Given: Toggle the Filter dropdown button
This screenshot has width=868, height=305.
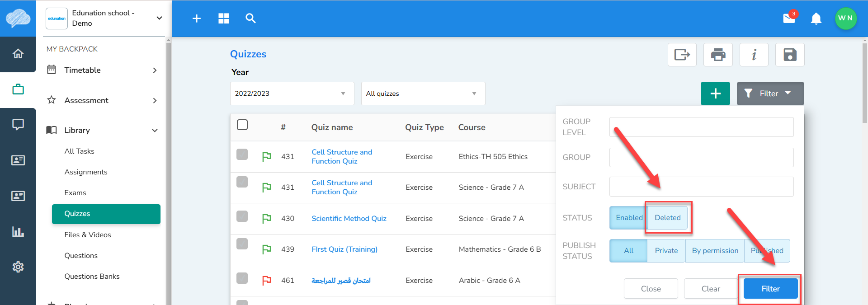Looking at the screenshot, I should (x=770, y=94).
